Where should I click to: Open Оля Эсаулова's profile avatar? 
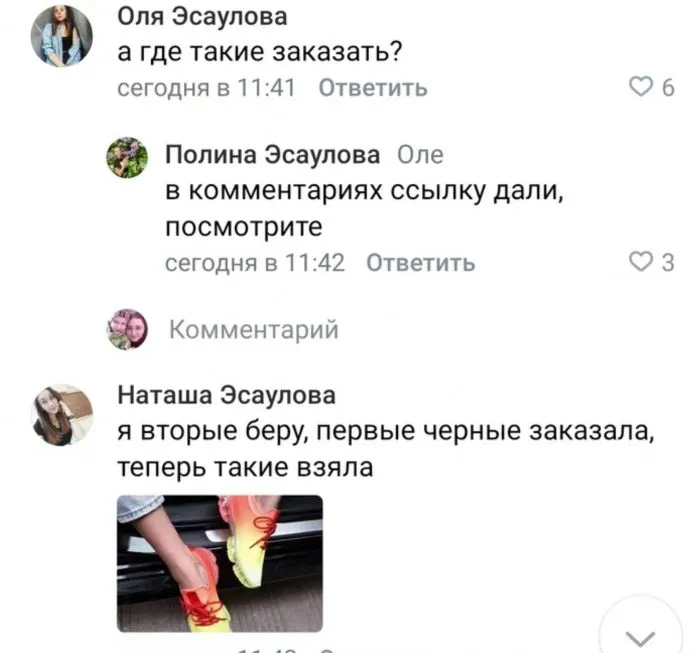coord(62,36)
